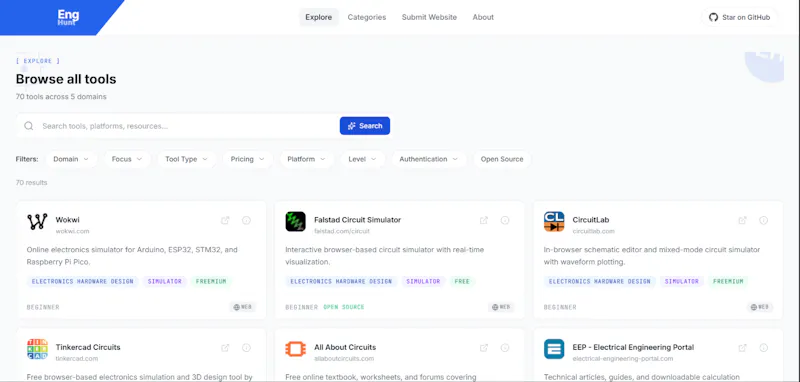Viewport: 800px width, 382px height.
Task: Expand the Domain filter dropdown
Action: click(71, 159)
